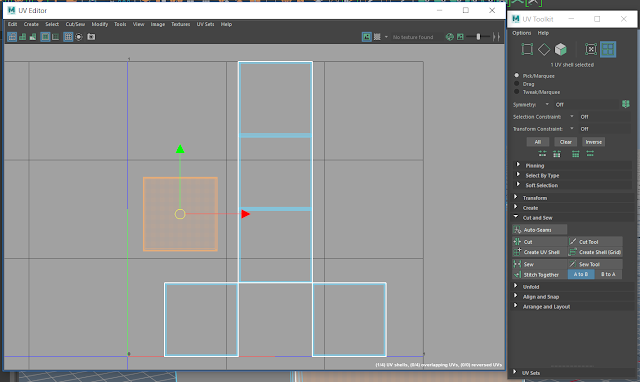640x382 pixels.
Task: Click the Stitch Together button
Action: (x=540, y=275)
